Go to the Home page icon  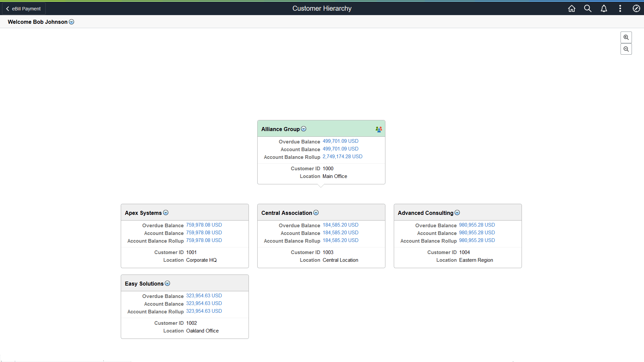(572, 9)
